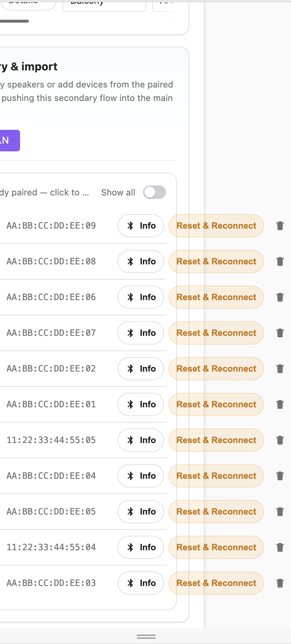The width and height of the screenshot is (291, 644).
Task: Toggle the Show all switch
Action: point(154,193)
